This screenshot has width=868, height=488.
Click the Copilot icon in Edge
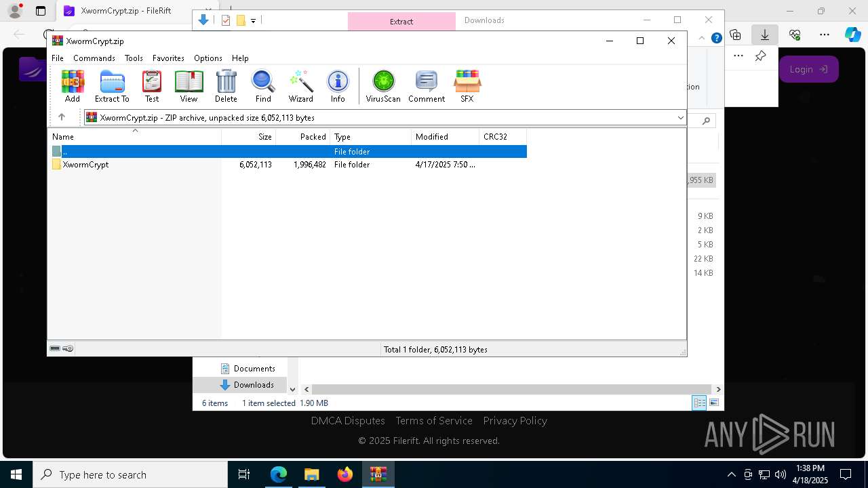[x=853, y=35]
